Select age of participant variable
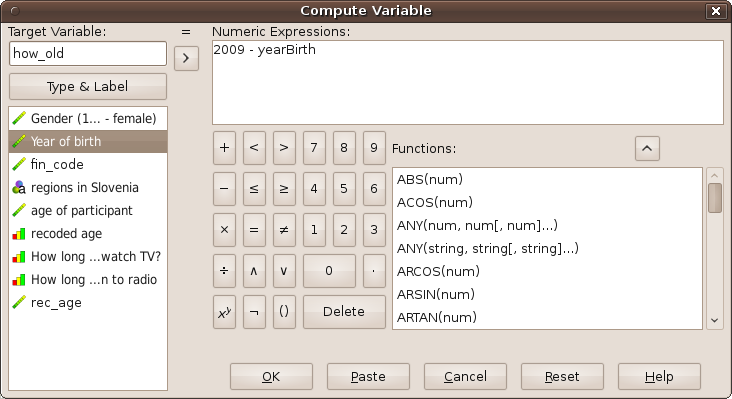The image size is (732, 399). [88, 210]
